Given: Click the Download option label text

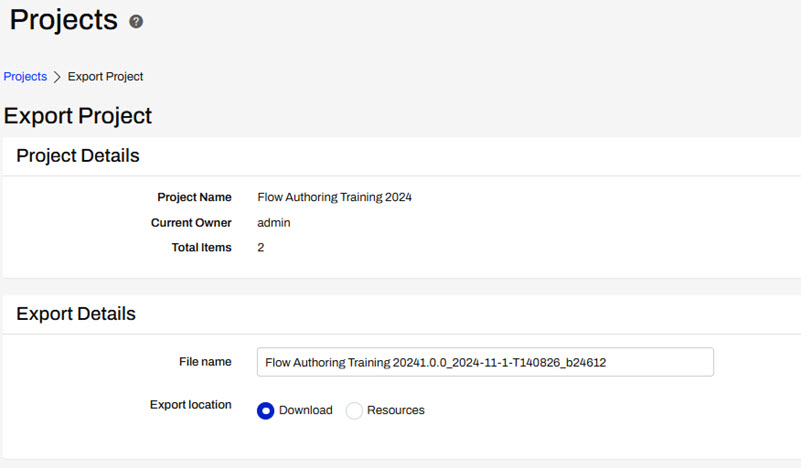Looking at the screenshot, I should (x=305, y=410).
